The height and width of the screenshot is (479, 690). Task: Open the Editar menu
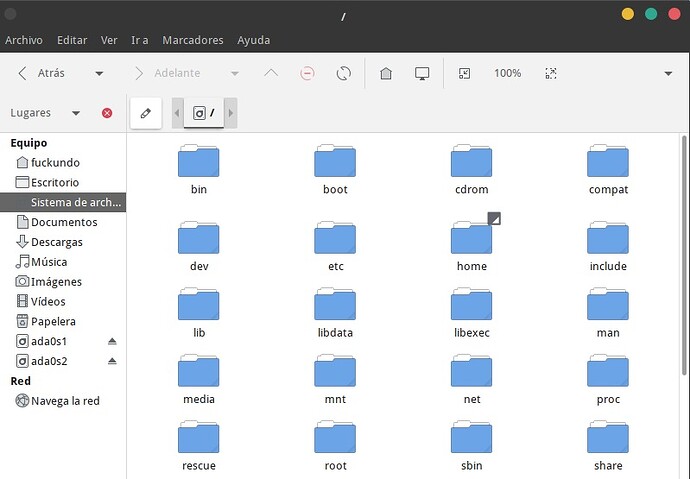click(72, 40)
